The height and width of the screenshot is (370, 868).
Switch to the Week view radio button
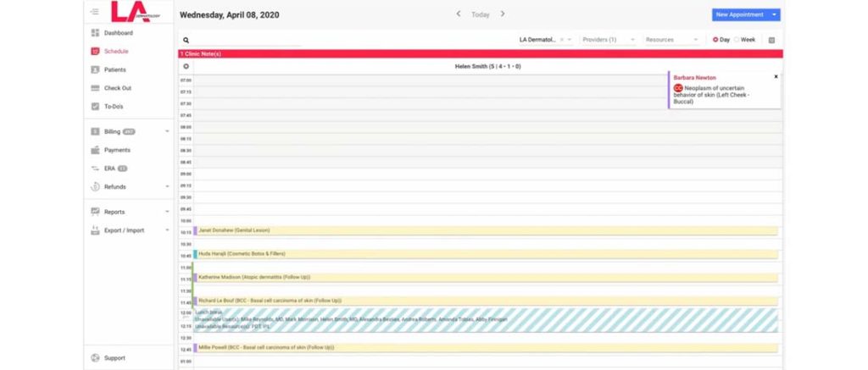click(x=737, y=40)
